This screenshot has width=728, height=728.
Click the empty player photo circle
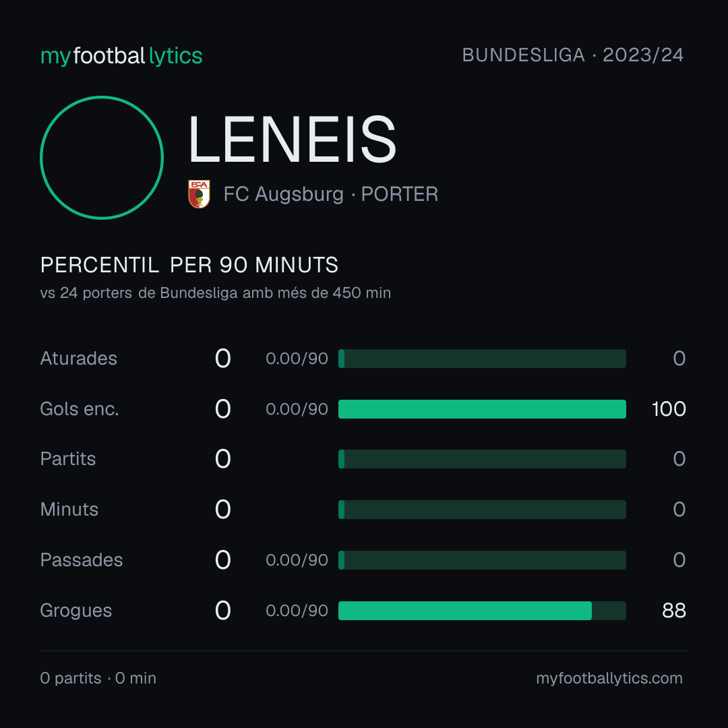(x=102, y=158)
